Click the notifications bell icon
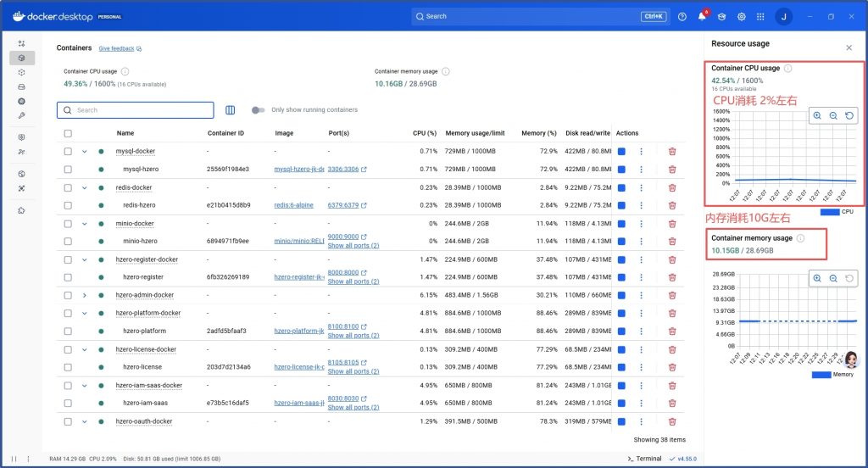This screenshot has width=868, height=468. pyautogui.click(x=702, y=16)
